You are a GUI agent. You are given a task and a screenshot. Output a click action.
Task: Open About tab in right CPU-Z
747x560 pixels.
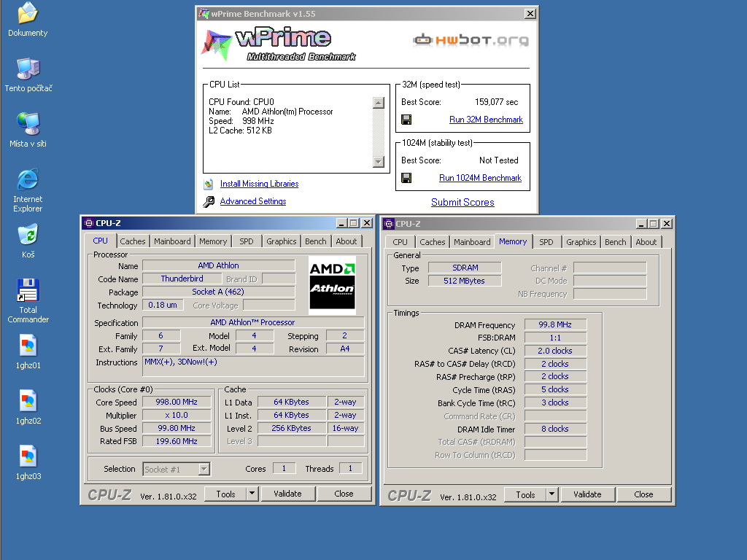646,242
